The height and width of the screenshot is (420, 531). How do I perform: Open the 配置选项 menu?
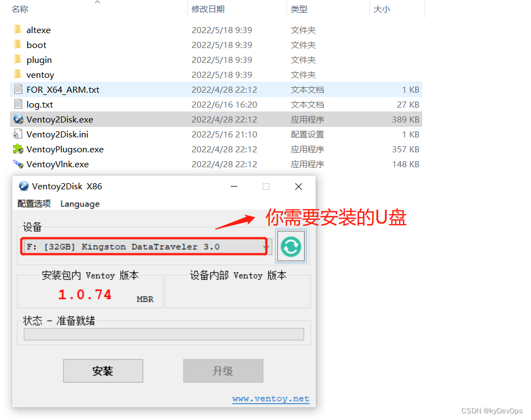pos(34,204)
